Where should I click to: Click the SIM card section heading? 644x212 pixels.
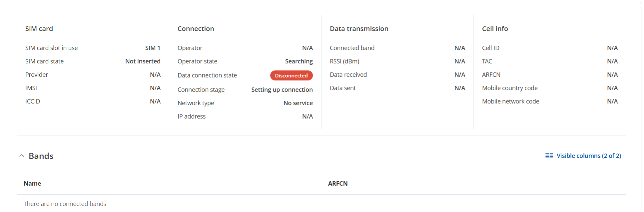pyautogui.click(x=39, y=29)
